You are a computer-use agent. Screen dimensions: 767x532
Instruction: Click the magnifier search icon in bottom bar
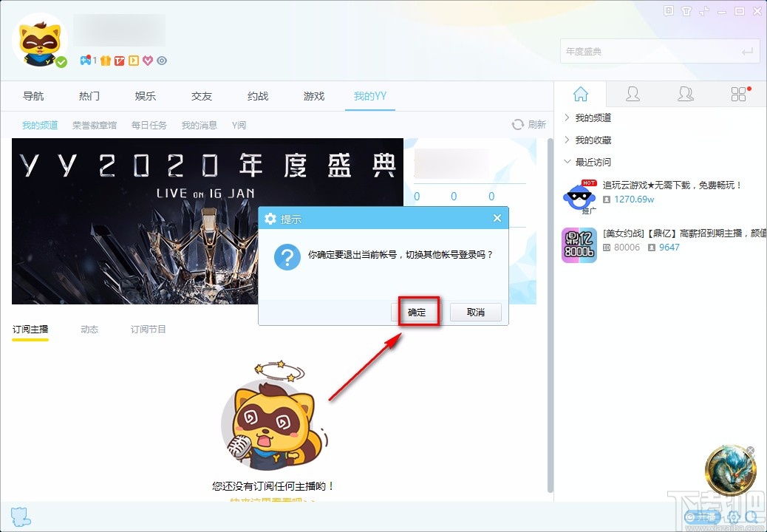pyautogui.click(x=752, y=517)
